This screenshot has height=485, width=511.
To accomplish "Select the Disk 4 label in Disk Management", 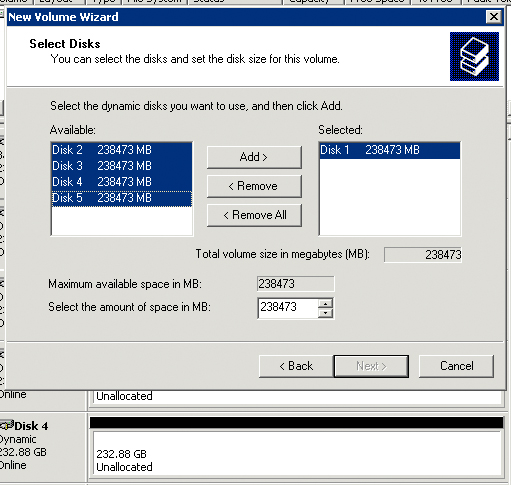I will click(31, 426).
